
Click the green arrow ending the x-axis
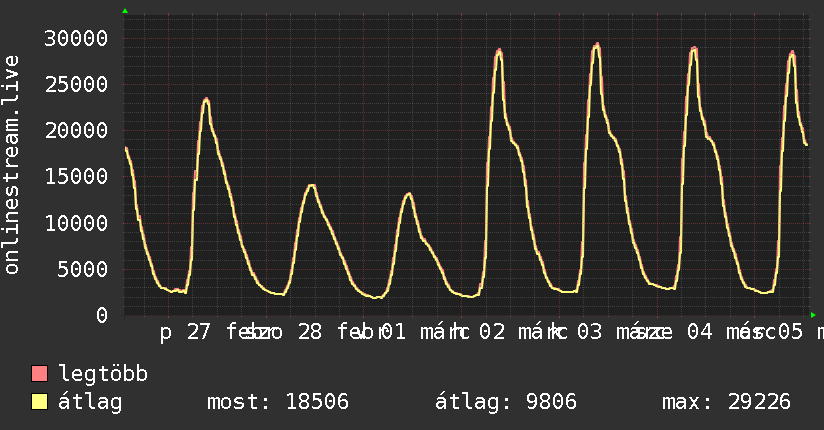point(813,315)
